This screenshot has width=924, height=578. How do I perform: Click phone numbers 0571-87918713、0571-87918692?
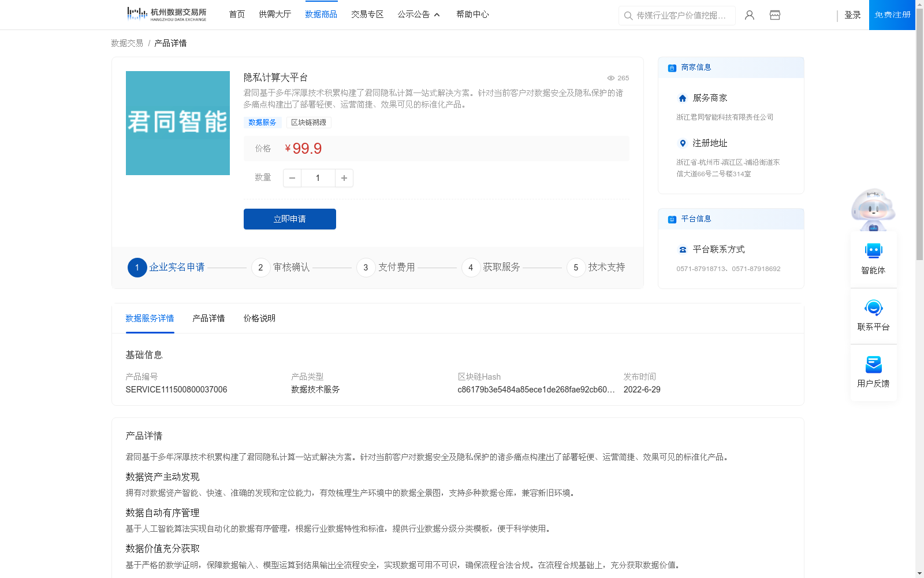point(728,269)
